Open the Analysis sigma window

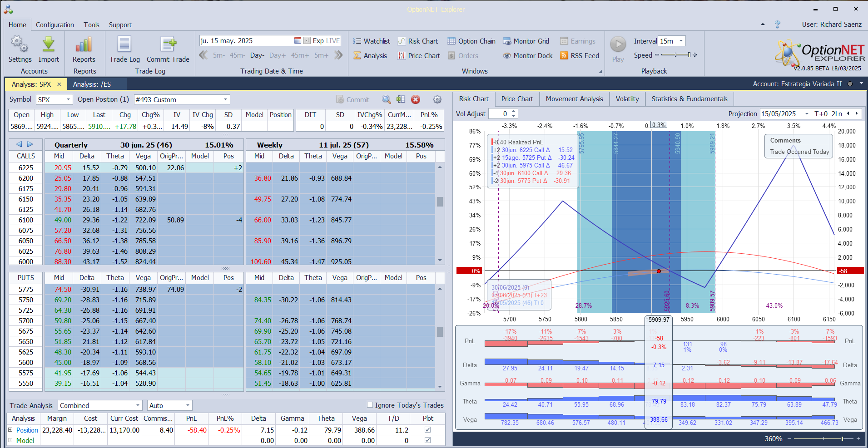pos(370,56)
